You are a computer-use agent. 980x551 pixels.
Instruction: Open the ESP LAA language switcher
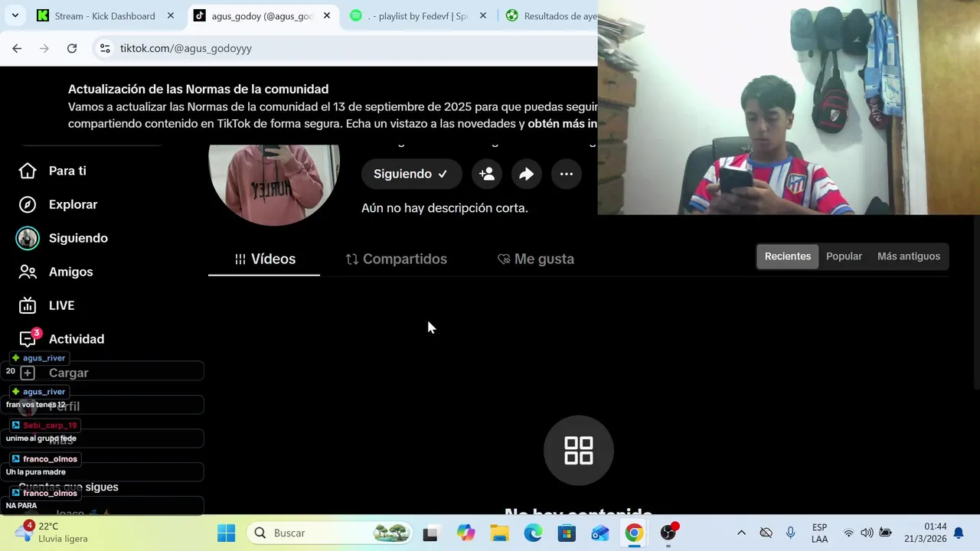click(x=819, y=533)
